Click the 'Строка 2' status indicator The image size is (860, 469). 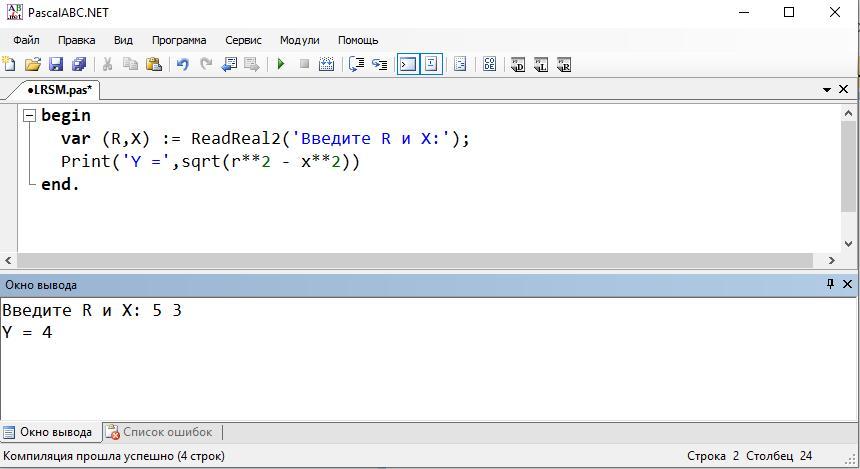pos(713,456)
